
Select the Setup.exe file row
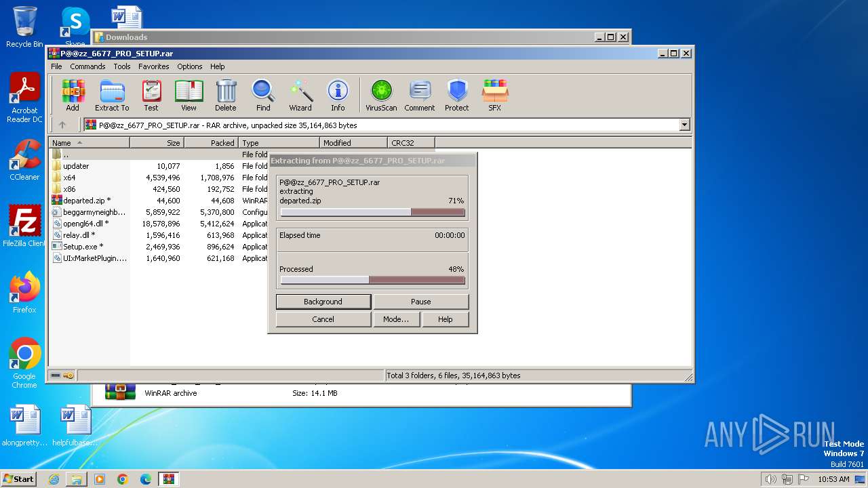pos(159,247)
